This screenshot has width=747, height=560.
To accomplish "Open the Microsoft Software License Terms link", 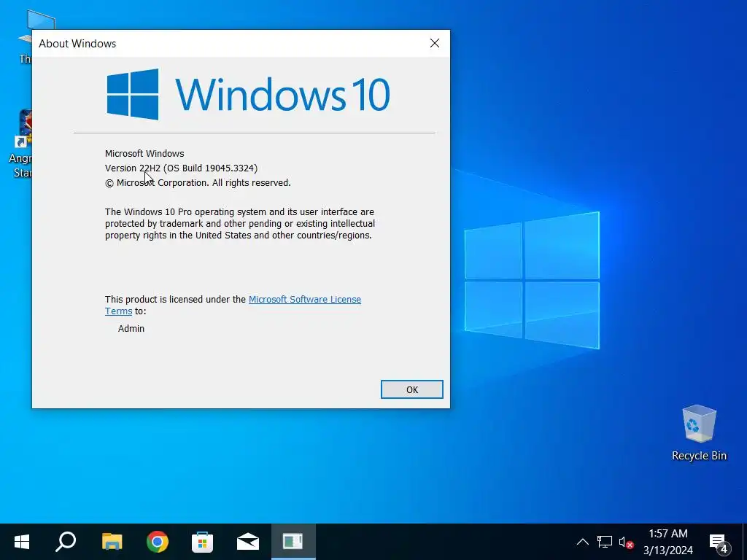I will 304,300.
